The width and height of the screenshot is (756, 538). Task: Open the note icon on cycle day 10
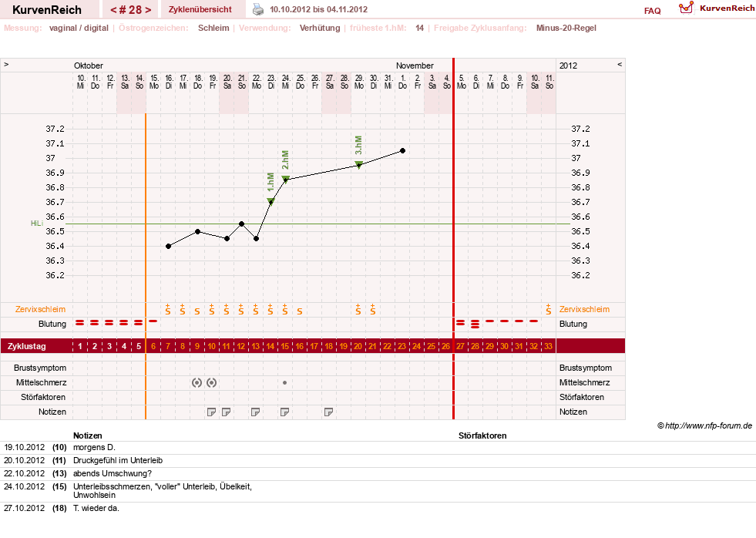tap(211, 412)
